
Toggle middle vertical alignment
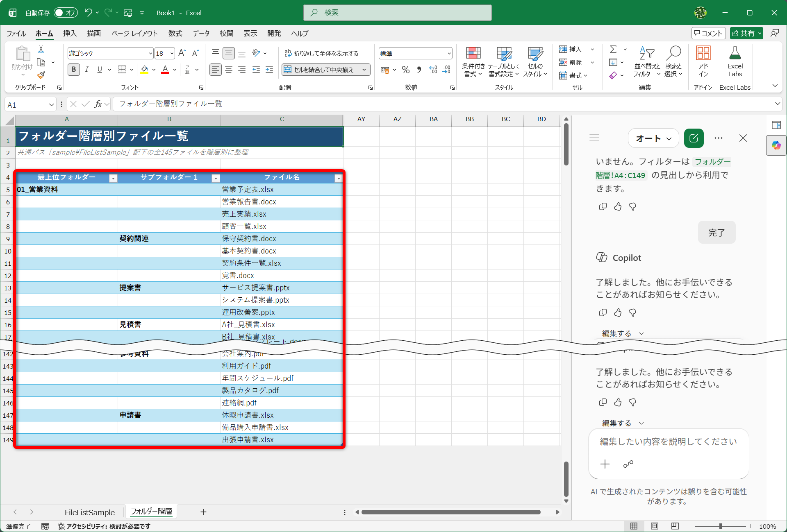[229, 53]
